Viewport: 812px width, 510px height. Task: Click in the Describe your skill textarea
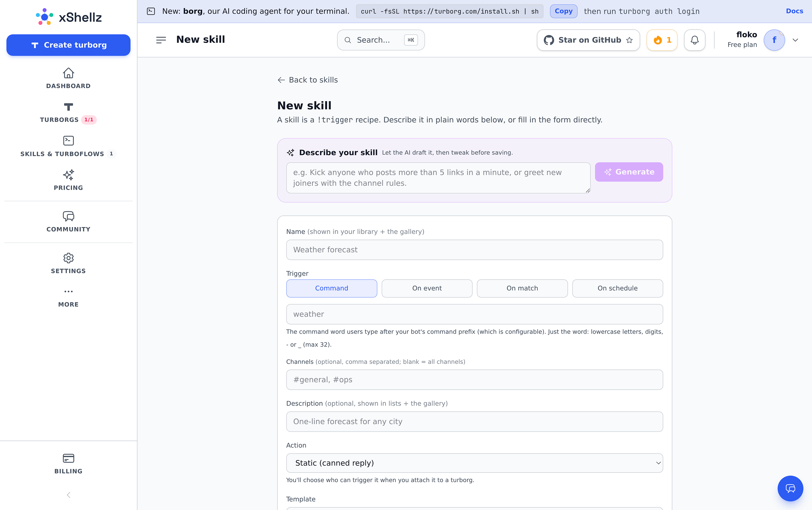tap(438, 178)
